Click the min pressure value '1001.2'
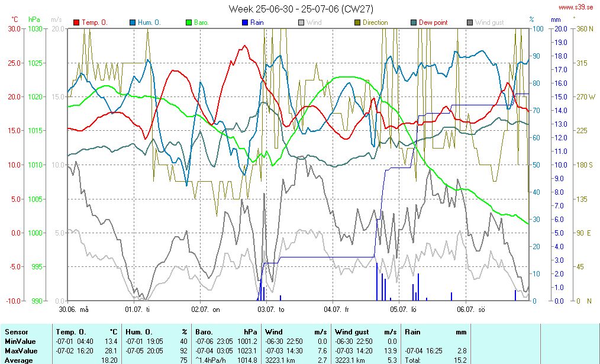 pos(247,342)
